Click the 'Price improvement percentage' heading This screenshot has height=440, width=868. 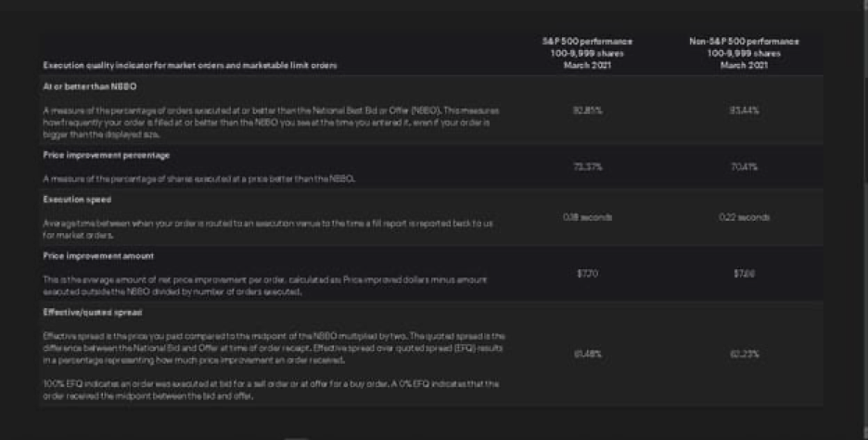pyautogui.click(x=107, y=155)
